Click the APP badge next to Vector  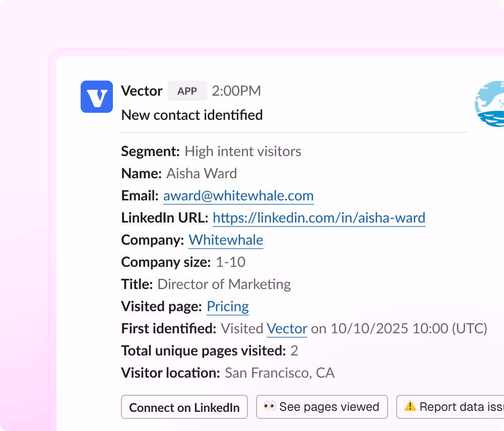point(187,91)
